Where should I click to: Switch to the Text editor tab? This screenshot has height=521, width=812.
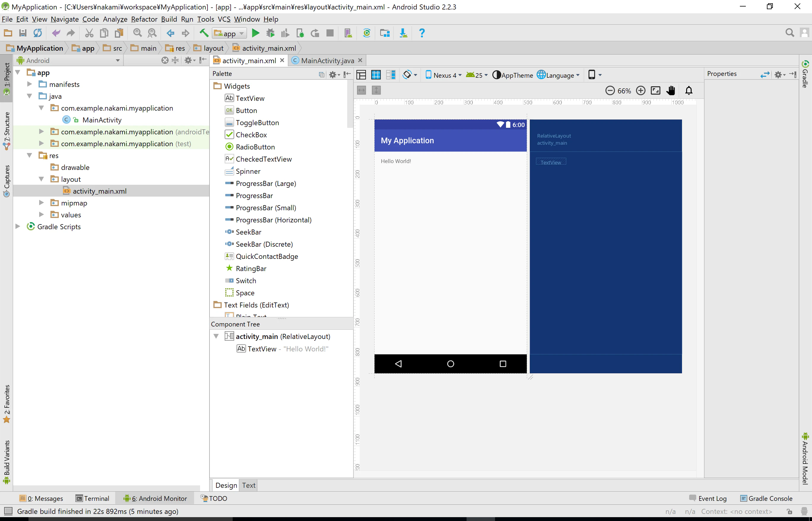click(248, 485)
